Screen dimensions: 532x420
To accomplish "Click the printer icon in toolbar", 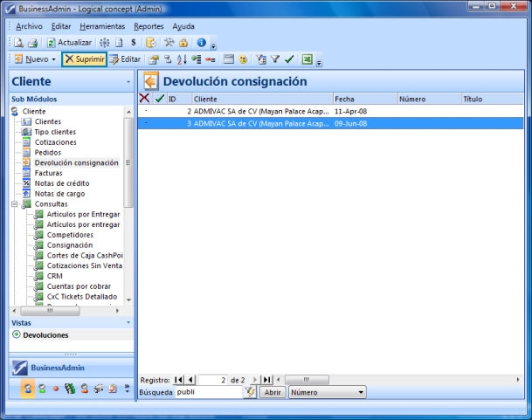I will click(32, 42).
